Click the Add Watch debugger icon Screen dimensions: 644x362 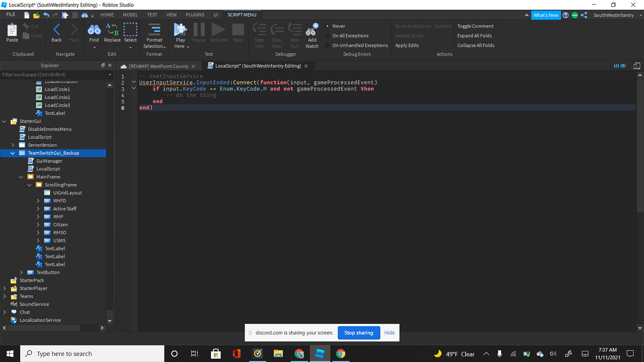(x=311, y=33)
